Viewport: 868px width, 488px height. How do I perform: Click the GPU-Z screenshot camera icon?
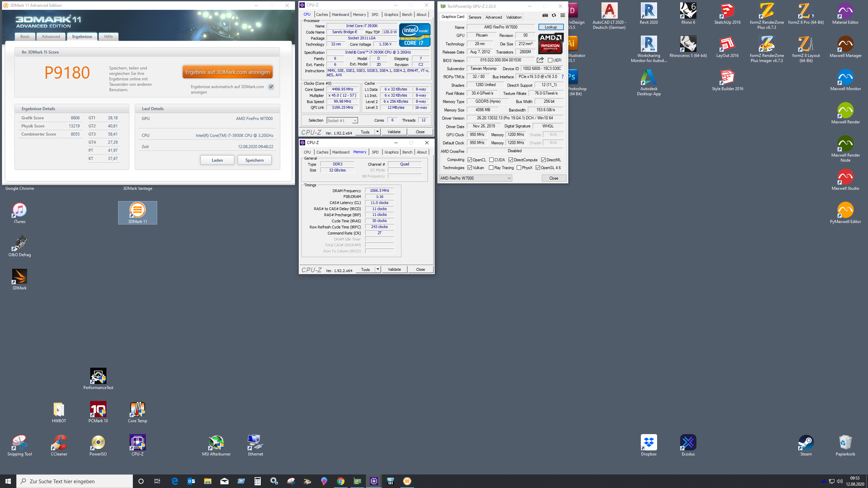point(545,15)
